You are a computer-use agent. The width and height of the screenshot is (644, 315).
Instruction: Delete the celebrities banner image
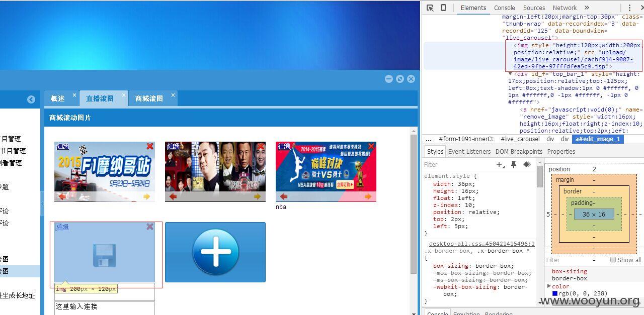[x=261, y=146]
